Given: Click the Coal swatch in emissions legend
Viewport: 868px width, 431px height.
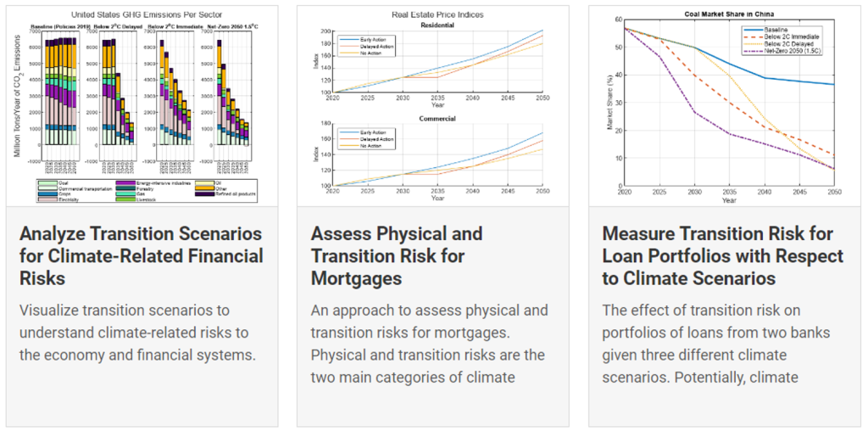Looking at the screenshot, I should (47, 181).
